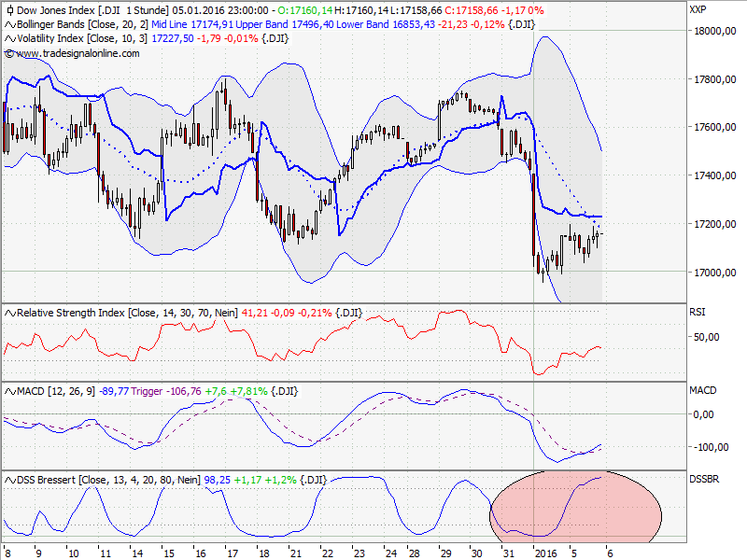747x560 pixels.
Task: Open the www.tradesignalonline.com link
Action: (x=78, y=53)
